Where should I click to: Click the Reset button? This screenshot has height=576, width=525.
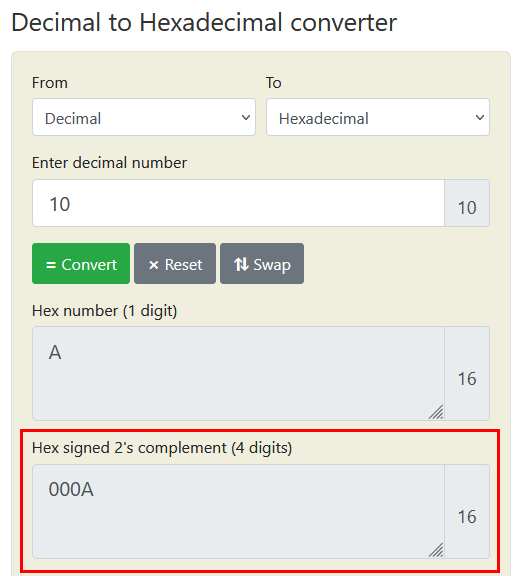click(x=175, y=263)
